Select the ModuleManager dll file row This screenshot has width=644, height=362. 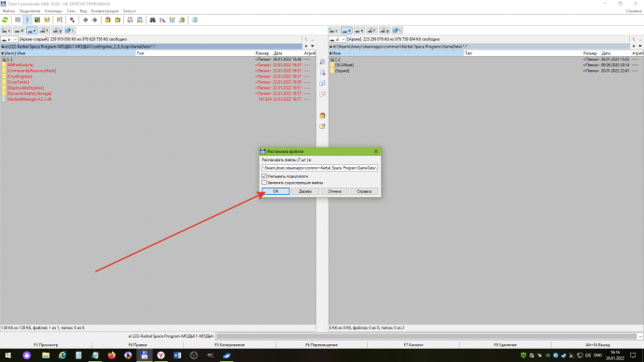click(x=158, y=99)
